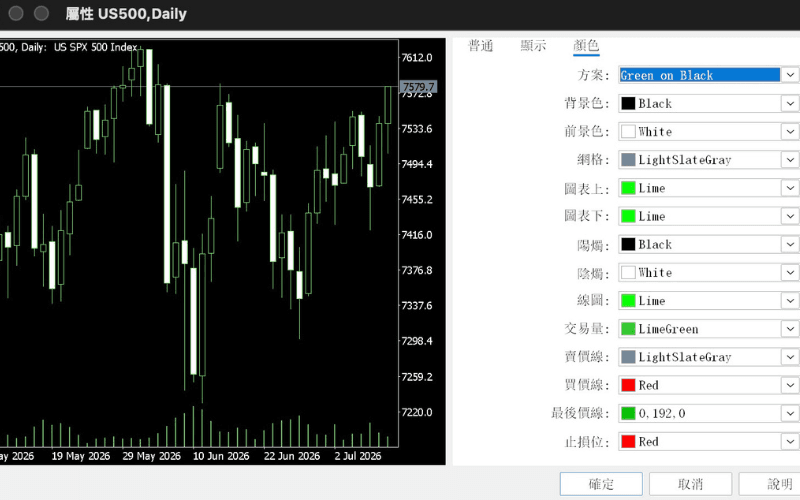Open the 方案 dropdown showing Green on Black

click(709, 76)
